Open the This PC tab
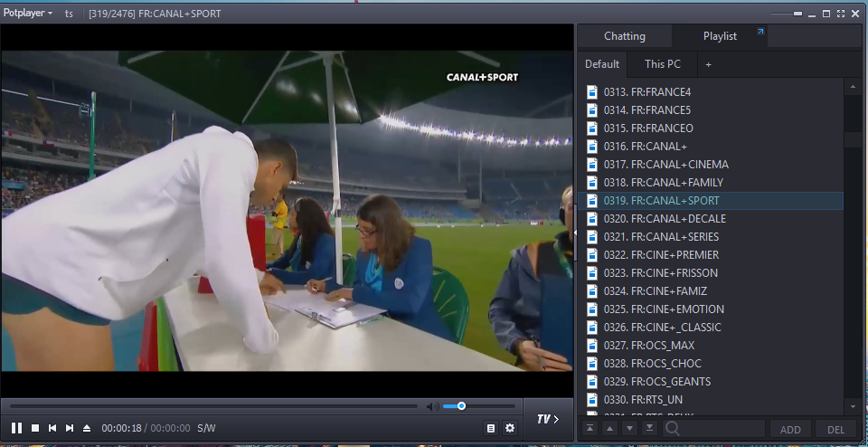Viewport: 868px width, 447px height. click(x=663, y=64)
